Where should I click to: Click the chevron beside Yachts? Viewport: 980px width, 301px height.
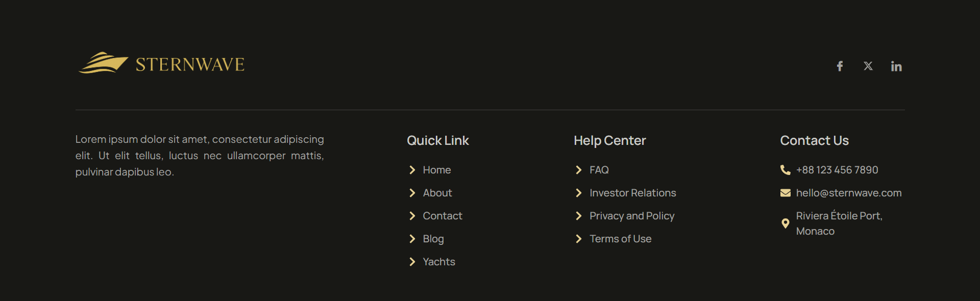pos(412,262)
